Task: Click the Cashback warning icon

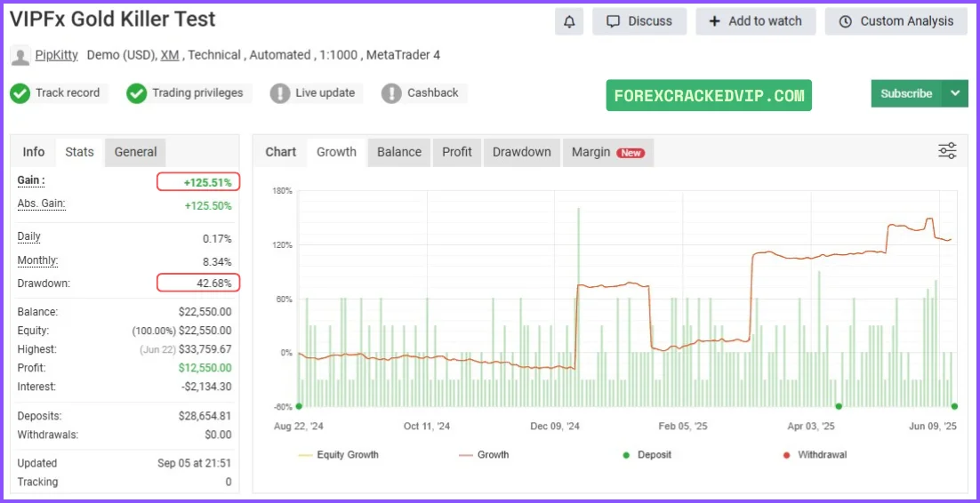Action: tap(391, 93)
